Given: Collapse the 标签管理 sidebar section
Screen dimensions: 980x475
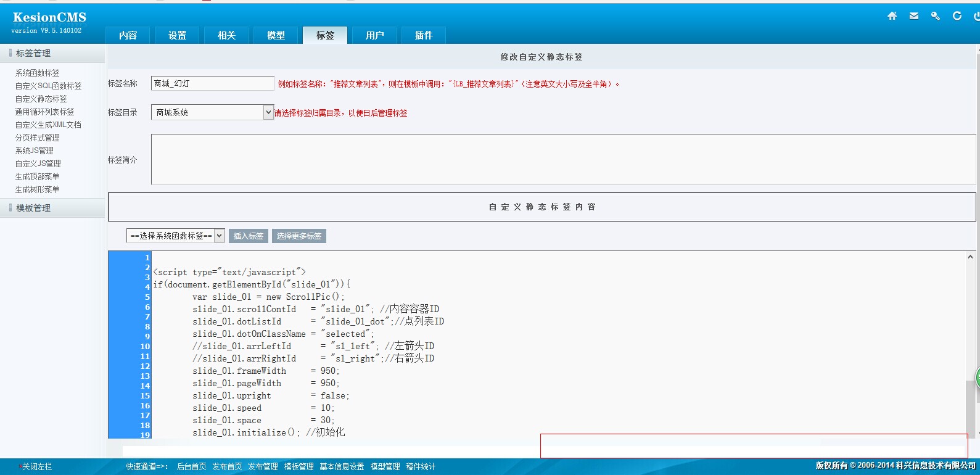Looking at the screenshot, I should click(52, 53).
